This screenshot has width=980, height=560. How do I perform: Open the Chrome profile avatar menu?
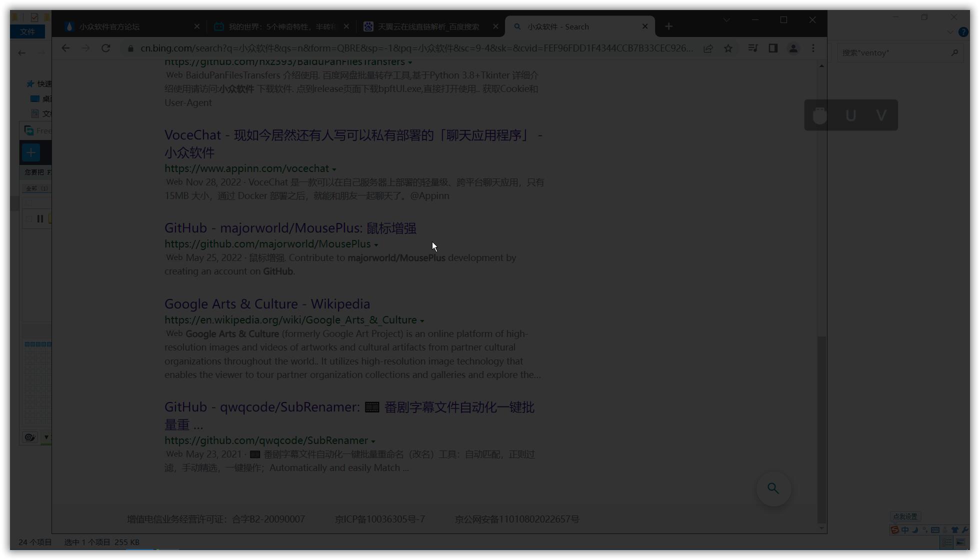pos(793,48)
